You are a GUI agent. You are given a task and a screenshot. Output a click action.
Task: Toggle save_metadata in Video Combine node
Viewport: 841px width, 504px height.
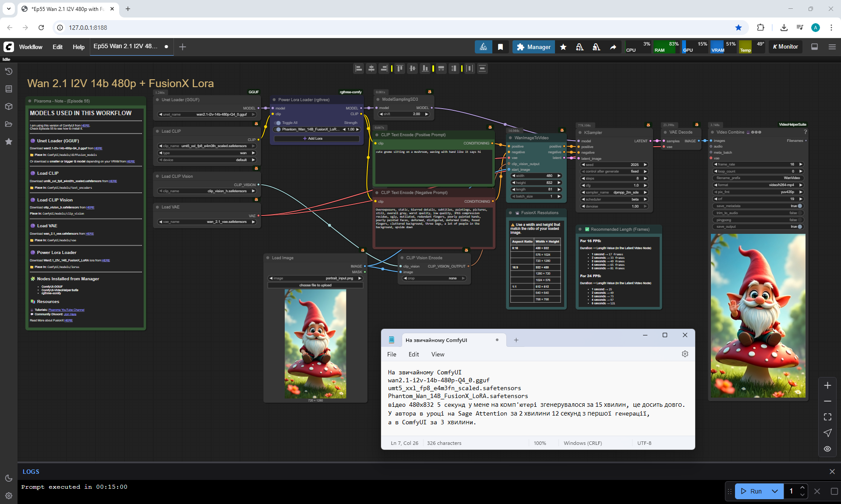799,206
